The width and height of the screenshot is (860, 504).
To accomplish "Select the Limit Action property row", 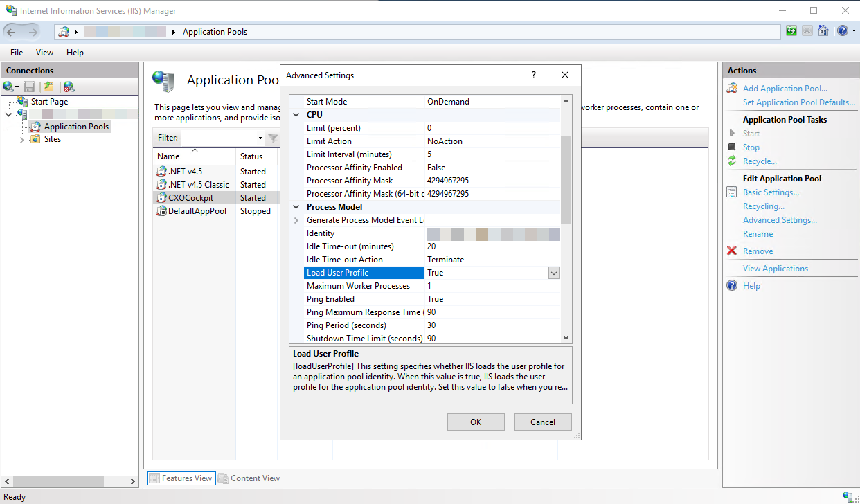I will tap(432, 141).
